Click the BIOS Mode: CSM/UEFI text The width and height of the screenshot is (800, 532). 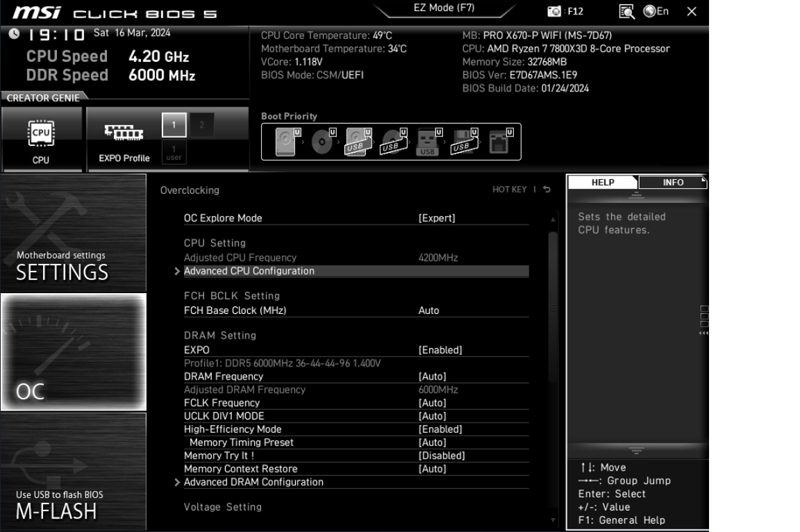(312, 75)
